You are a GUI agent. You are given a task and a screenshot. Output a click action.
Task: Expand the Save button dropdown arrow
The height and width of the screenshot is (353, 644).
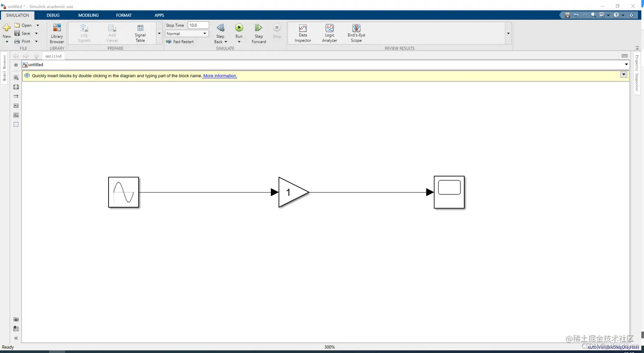36,34
